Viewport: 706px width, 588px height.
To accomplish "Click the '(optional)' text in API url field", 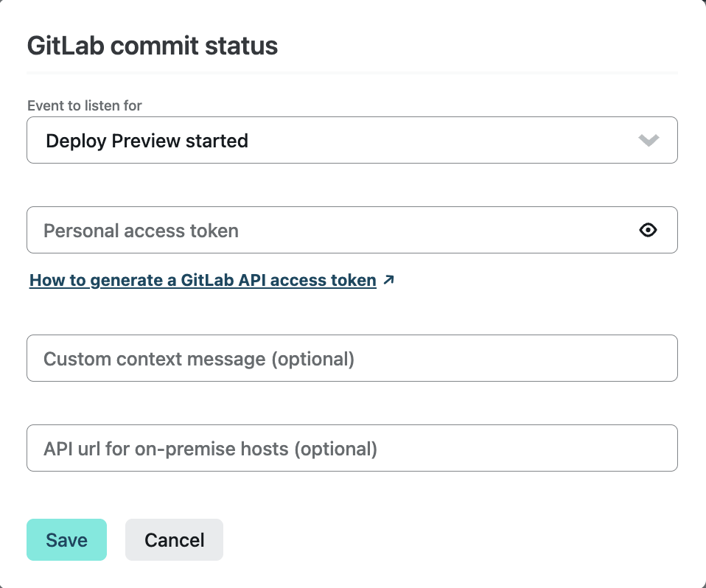I will pyautogui.click(x=335, y=448).
